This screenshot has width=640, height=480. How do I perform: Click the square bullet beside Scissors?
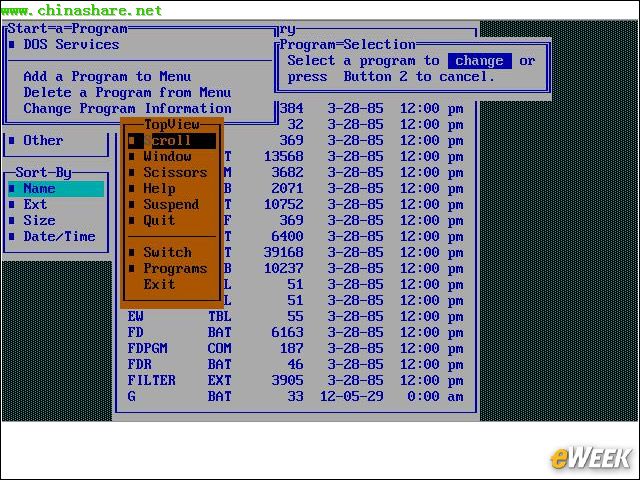pyautogui.click(x=132, y=172)
